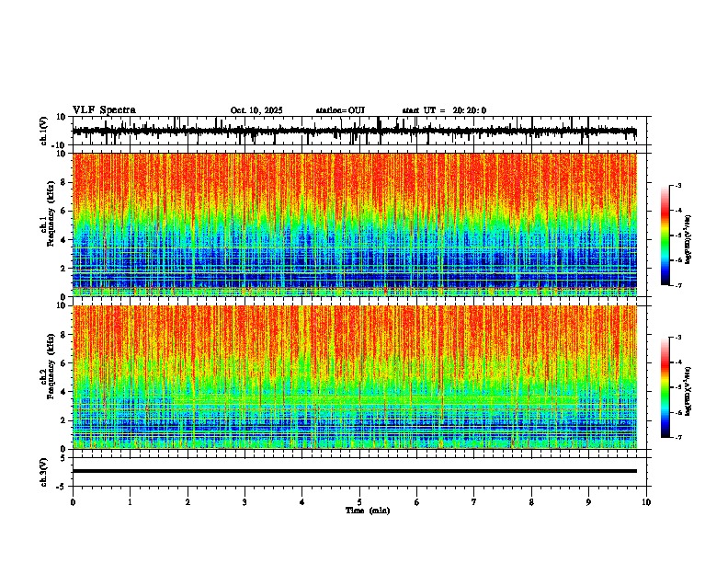Image resolution: width=728 pixels, height=563 pixels.
Task: Click the "8" kHz tick of ch.1 spectrogram
Action: [x=64, y=182]
